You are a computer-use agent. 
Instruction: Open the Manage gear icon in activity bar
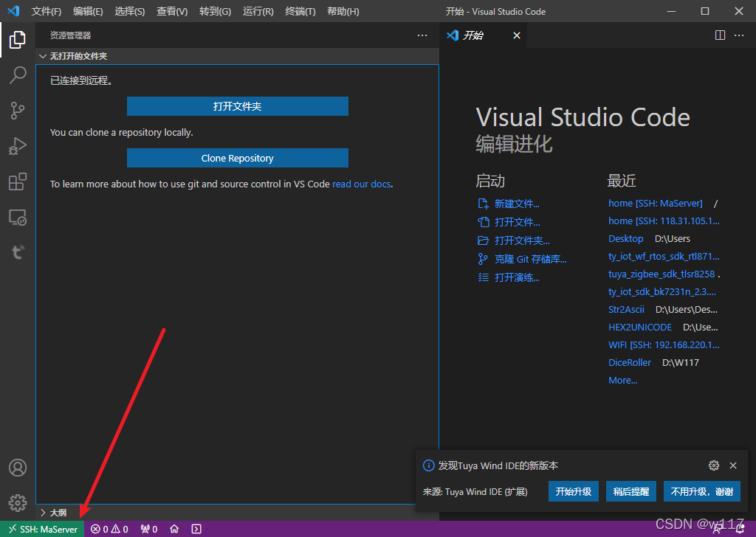[18, 503]
